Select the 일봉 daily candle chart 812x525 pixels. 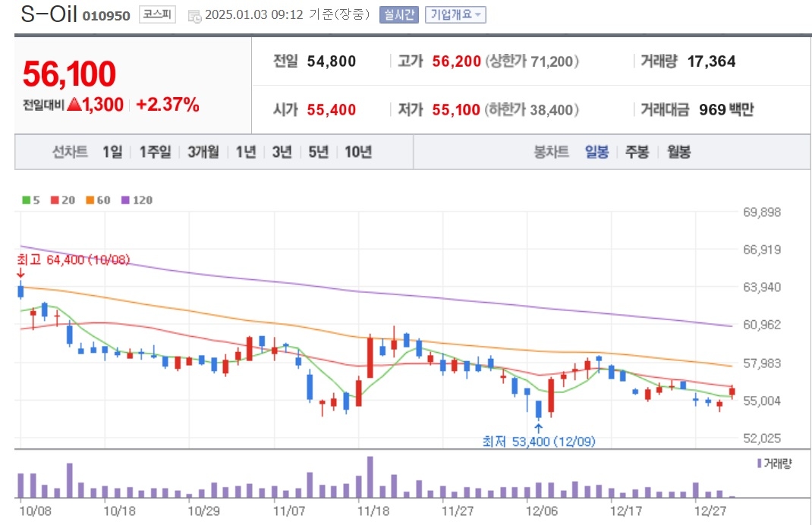pyautogui.click(x=596, y=152)
